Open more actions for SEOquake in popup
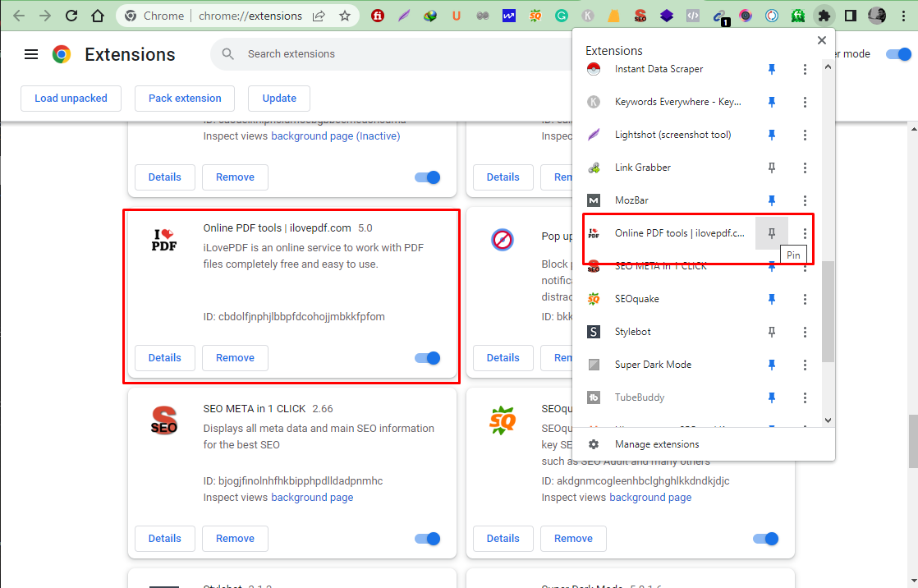 (805, 299)
